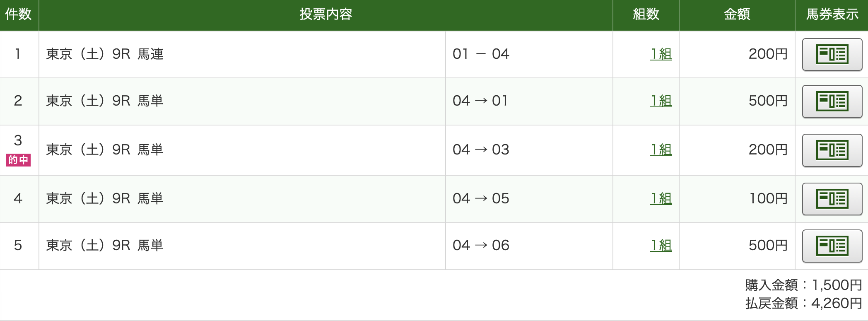Open 1組 link in row 1
The height and width of the screenshot is (321, 868).
click(x=661, y=54)
